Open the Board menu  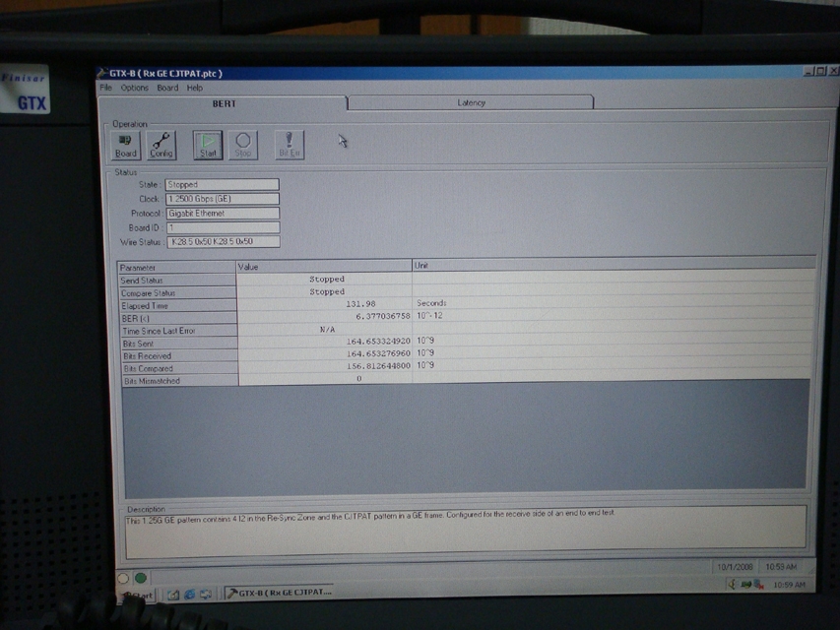click(x=167, y=88)
